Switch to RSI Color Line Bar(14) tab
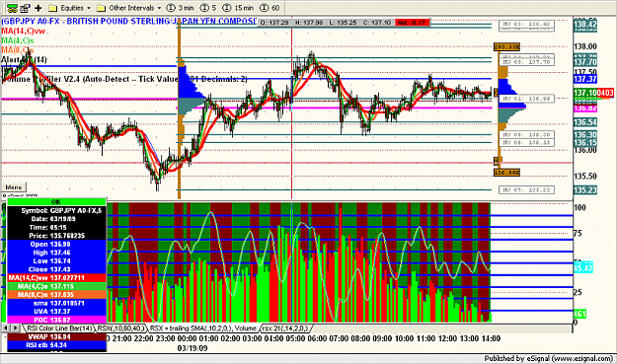 (x=59, y=328)
